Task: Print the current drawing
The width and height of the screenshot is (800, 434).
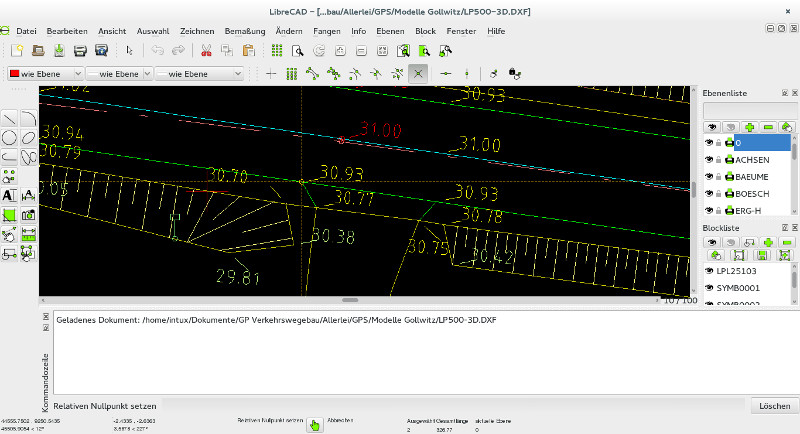Action: click(80, 50)
